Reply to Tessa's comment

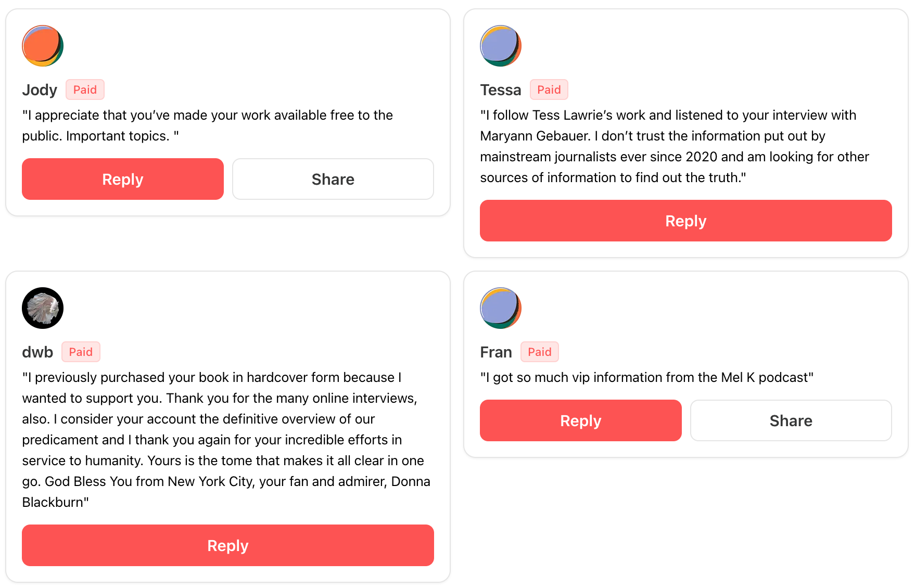(x=686, y=221)
